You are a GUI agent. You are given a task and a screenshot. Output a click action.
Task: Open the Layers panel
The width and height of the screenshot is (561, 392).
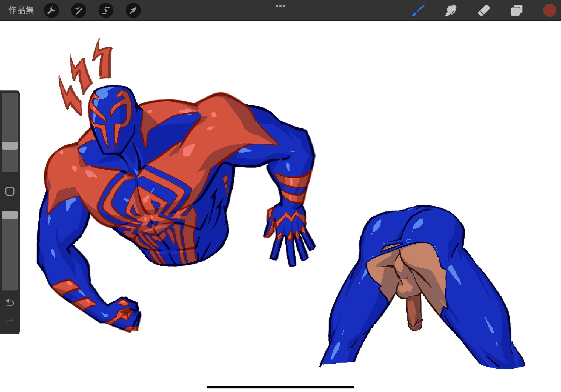coord(516,10)
